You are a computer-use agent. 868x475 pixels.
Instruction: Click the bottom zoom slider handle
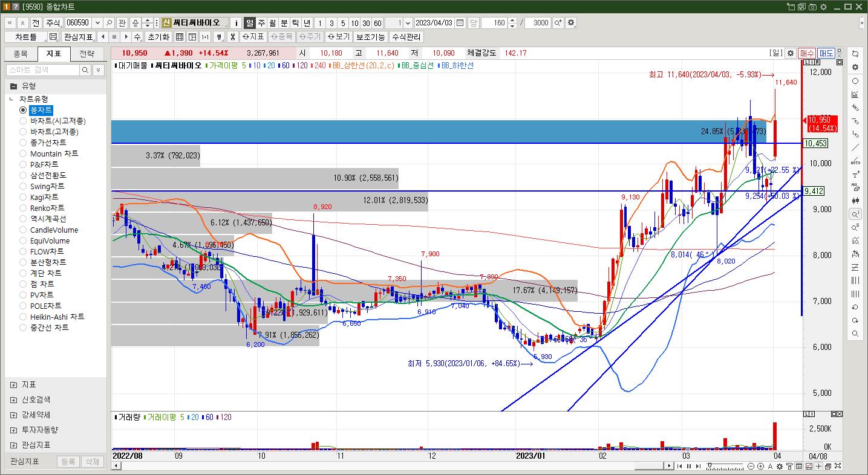[710, 466]
